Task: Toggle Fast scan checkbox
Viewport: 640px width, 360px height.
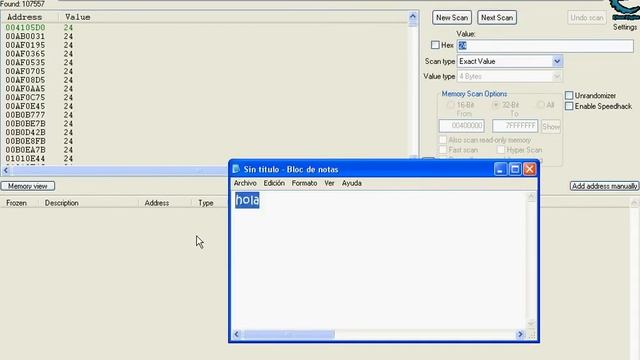Action: pos(443,150)
